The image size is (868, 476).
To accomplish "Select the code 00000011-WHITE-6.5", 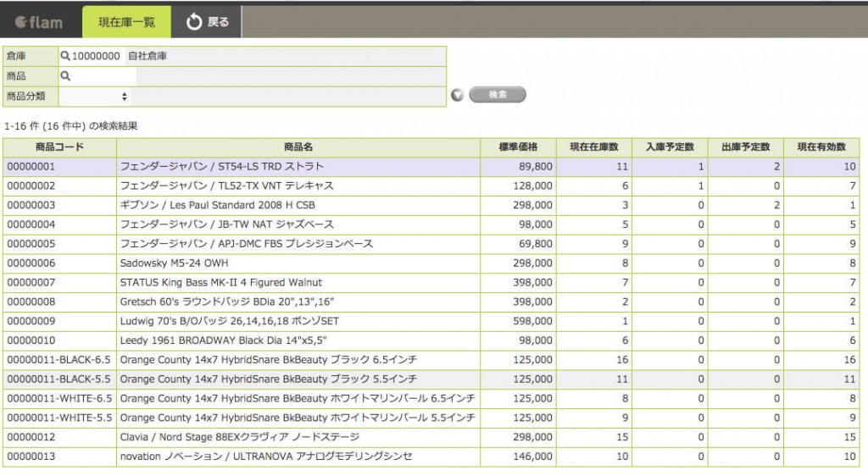I will 59,399.
